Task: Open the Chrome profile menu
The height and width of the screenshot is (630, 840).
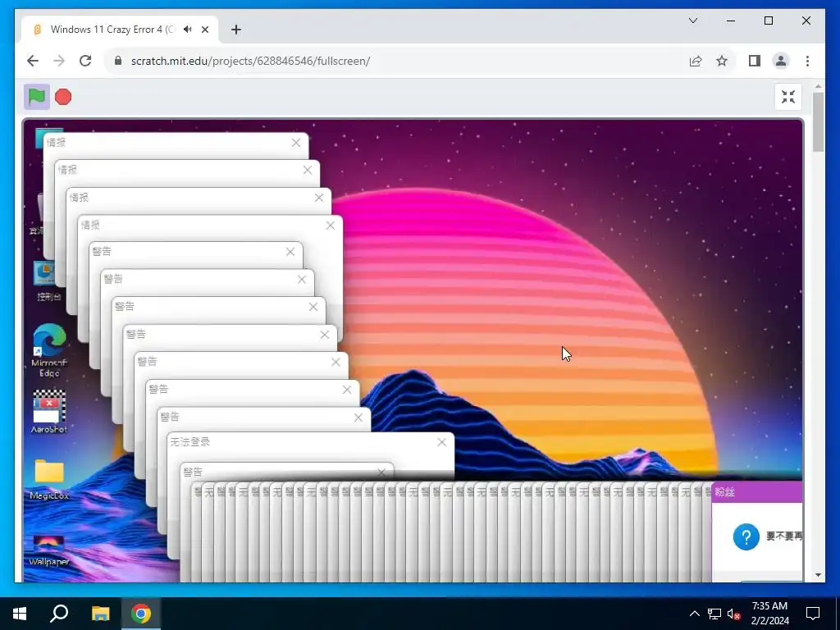Action: tap(781, 61)
